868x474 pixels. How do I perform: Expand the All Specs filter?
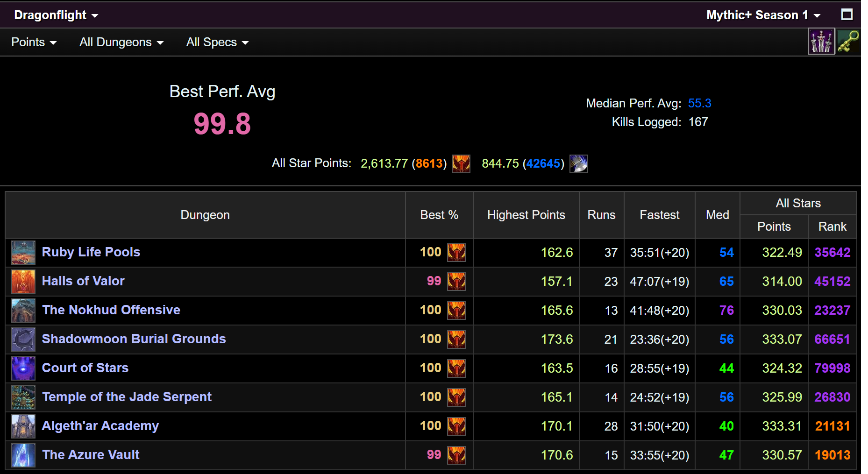point(217,42)
